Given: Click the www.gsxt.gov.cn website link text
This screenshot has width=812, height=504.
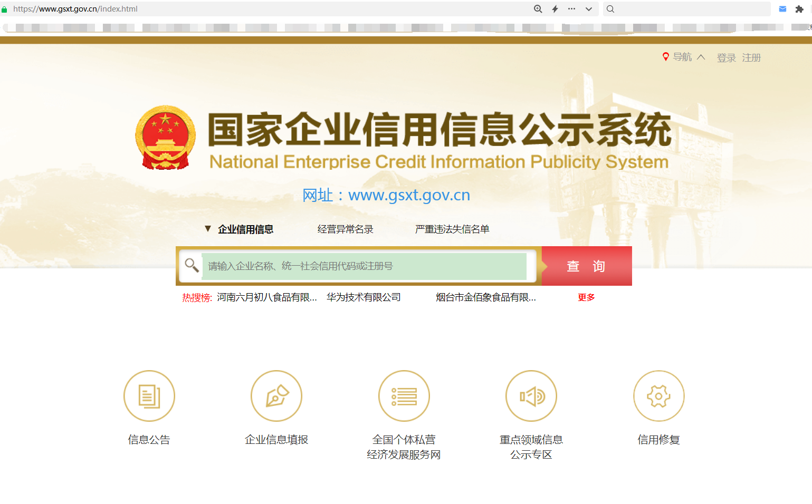Looking at the screenshot, I should pyautogui.click(x=409, y=195).
